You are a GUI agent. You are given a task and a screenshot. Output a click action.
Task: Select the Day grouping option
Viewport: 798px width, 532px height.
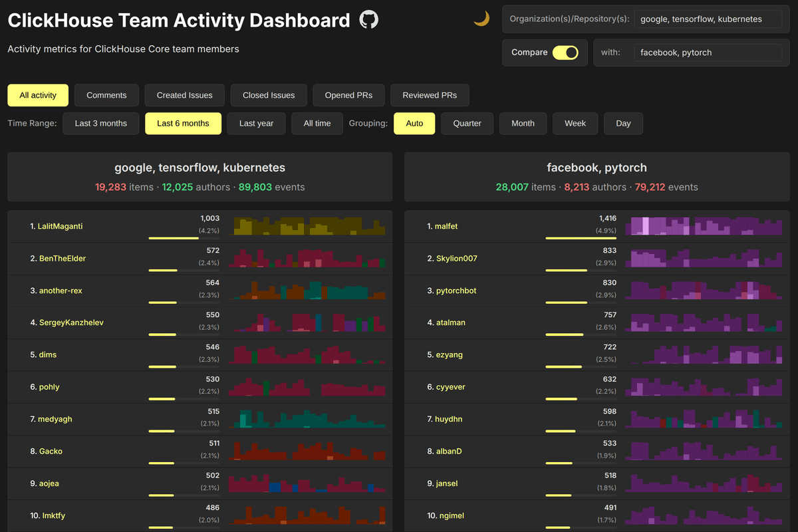tap(624, 124)
